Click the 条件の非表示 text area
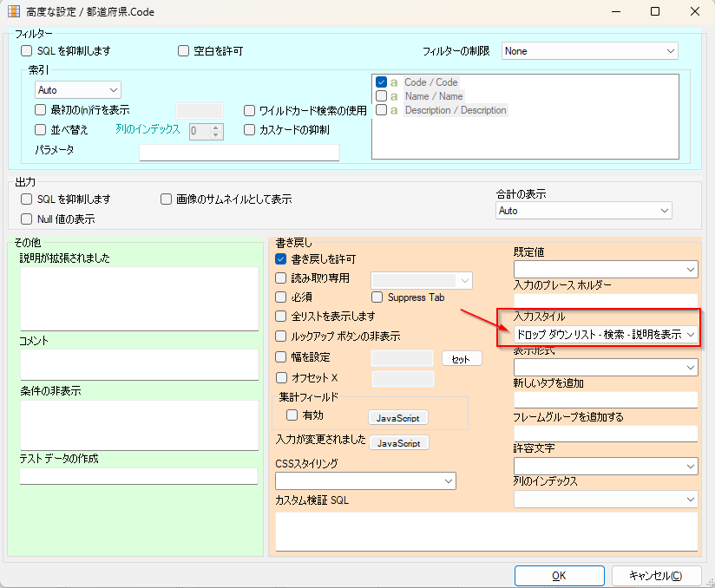Screen dimensions: 715x588 pyautogui.click(x=139, y=425)
